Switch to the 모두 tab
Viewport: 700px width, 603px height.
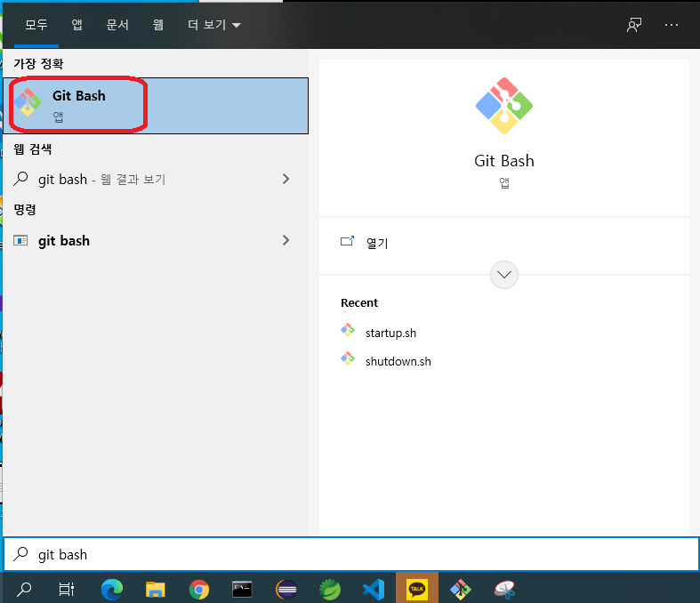pos(36,25)
